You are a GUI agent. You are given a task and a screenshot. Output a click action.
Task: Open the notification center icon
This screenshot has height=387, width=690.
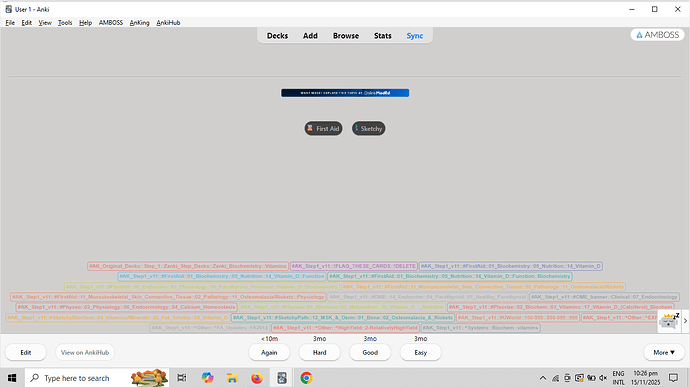click(x=673, y=378)
